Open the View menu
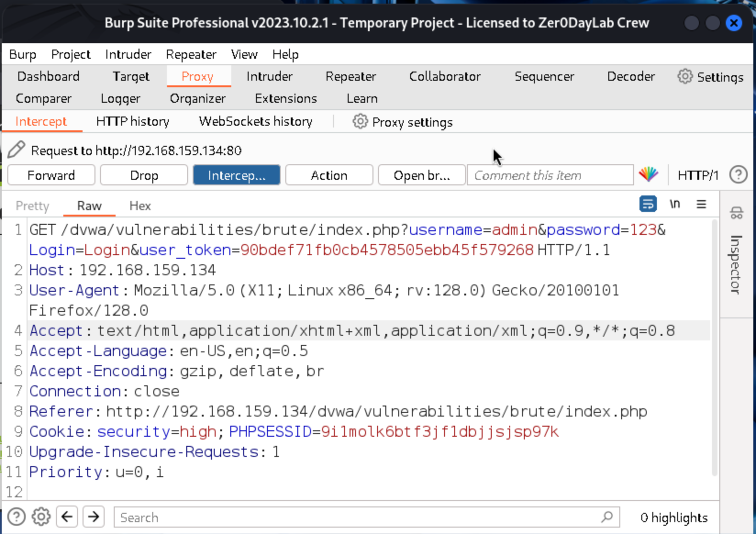Image resolution: width=756 pixels, height=534 pixels. click(244, 55)
